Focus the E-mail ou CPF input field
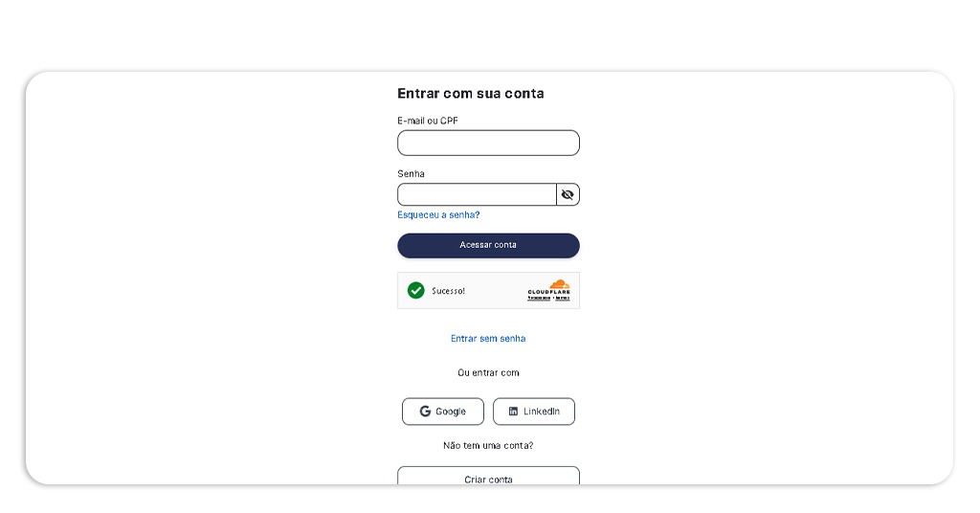Screen dimensions: 980x513 pyautogui.click(x=488, y=143)
